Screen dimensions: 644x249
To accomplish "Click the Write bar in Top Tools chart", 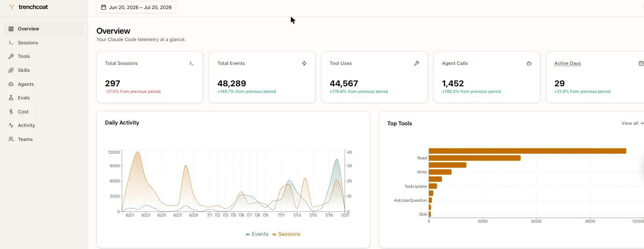I will pos(440,172).
